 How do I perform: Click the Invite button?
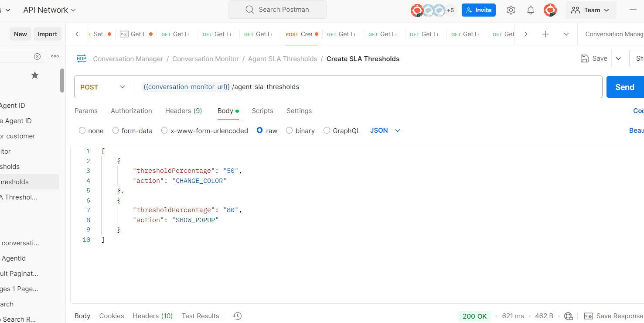(x=479, y=10)
